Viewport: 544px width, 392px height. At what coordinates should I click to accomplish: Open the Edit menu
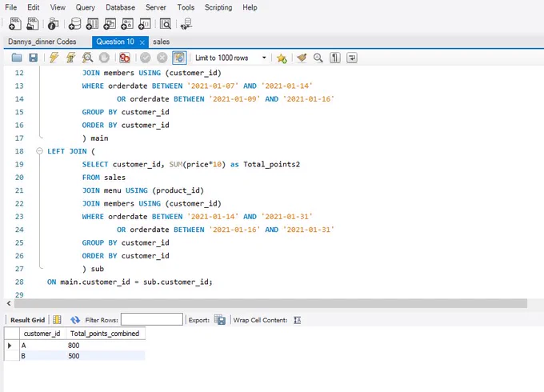point(34,7)
